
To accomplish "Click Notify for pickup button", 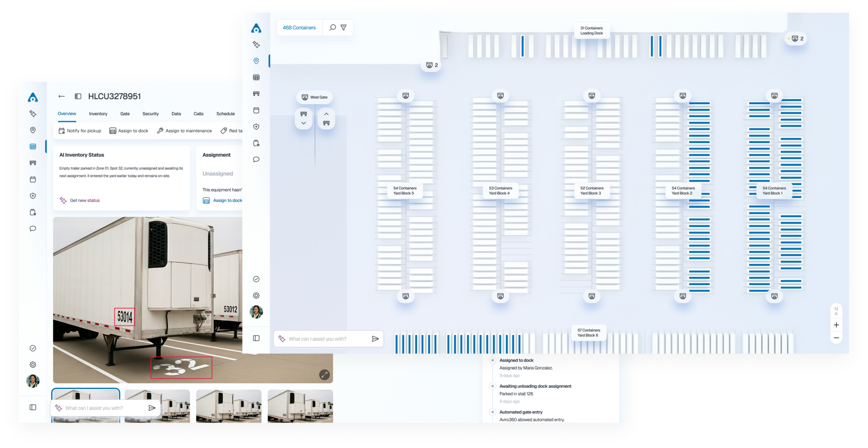I will click(80, 131).
